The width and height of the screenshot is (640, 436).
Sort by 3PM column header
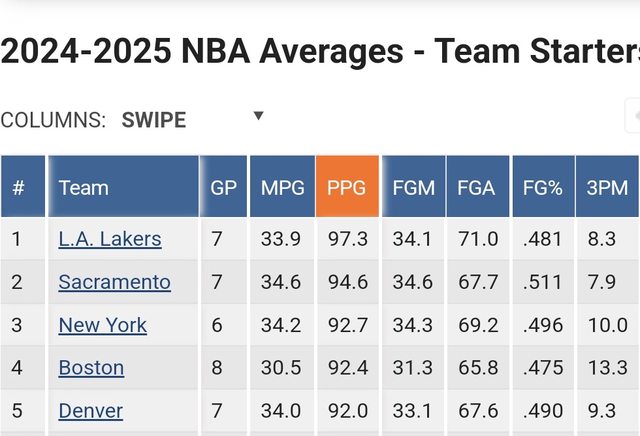(x=607, y=187)
